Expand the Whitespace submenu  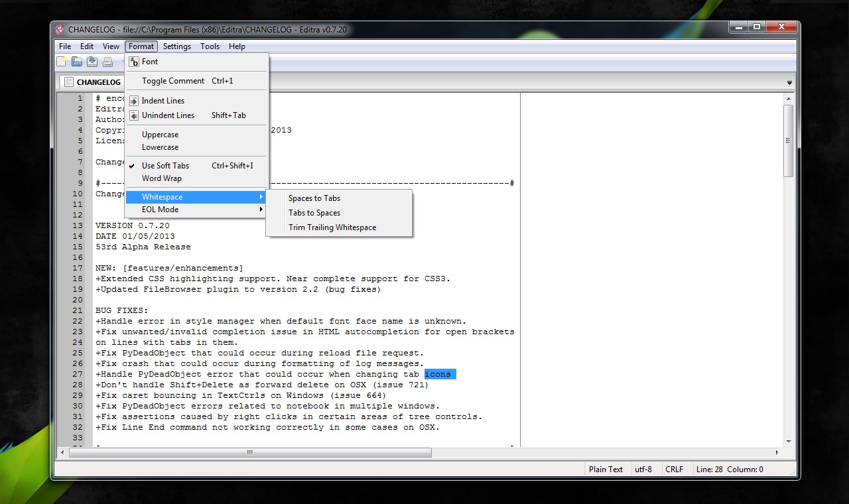tap(197, 197)
